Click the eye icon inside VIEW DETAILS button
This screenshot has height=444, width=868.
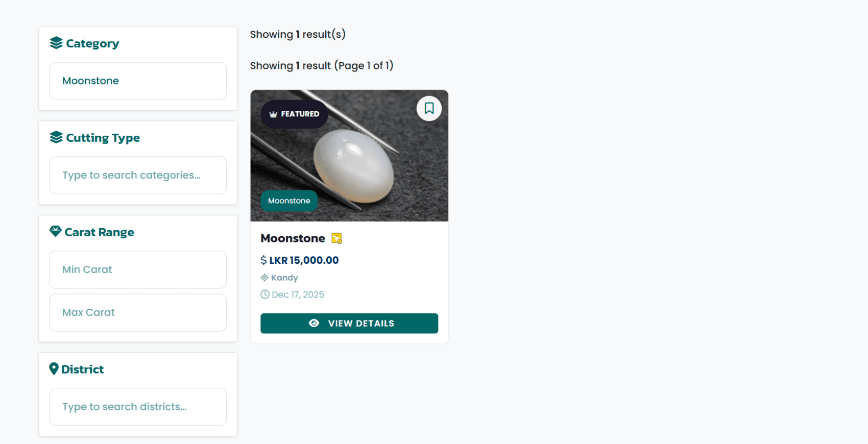[x=315, y=323]
